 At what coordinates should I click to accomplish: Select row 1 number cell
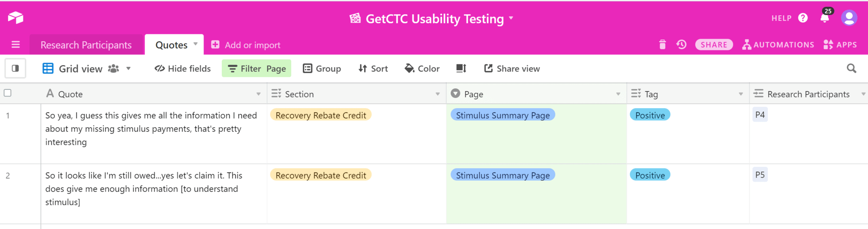click(x=8, y=116)
